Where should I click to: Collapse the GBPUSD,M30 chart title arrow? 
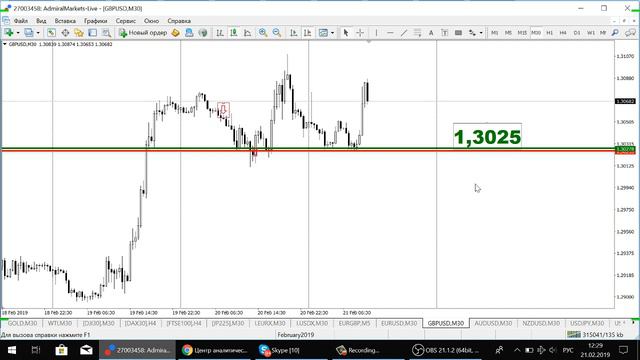click(x=4, y=44)
